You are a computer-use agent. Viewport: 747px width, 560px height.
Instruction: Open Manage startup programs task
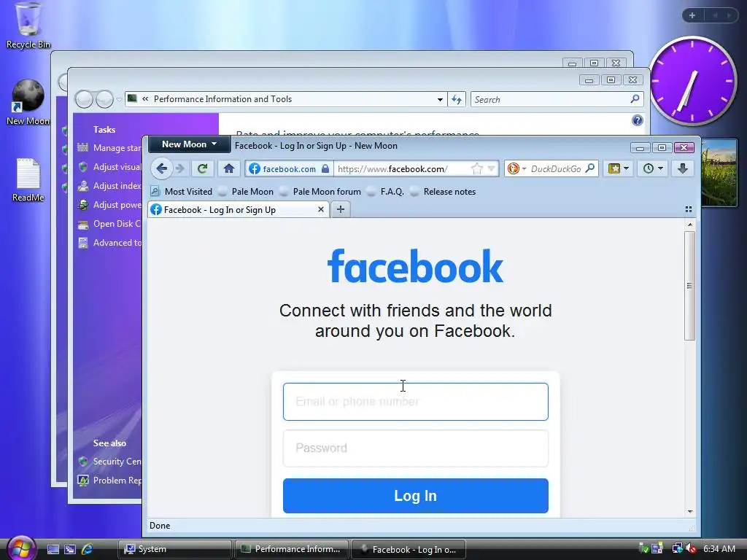click(x=109, y=148)
